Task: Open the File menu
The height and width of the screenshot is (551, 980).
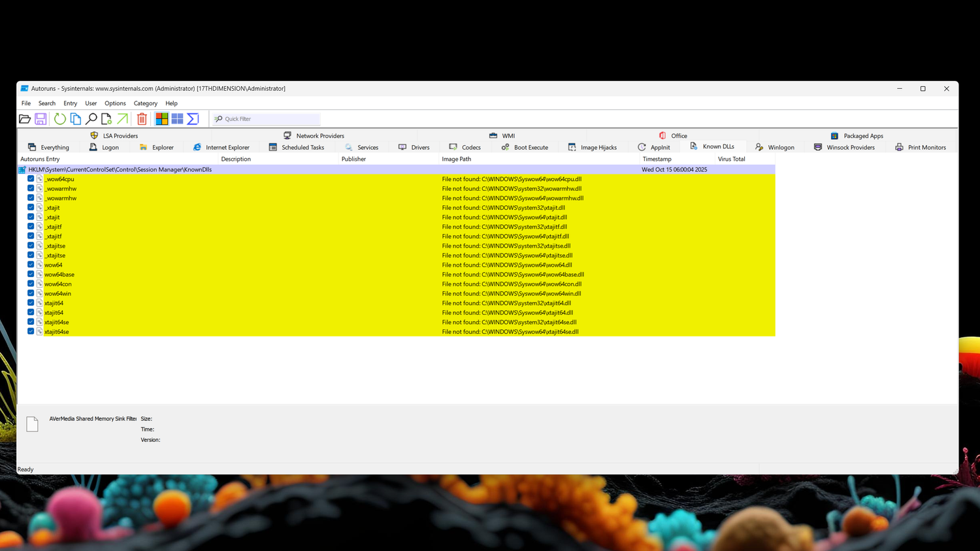Action: point(26,103)
